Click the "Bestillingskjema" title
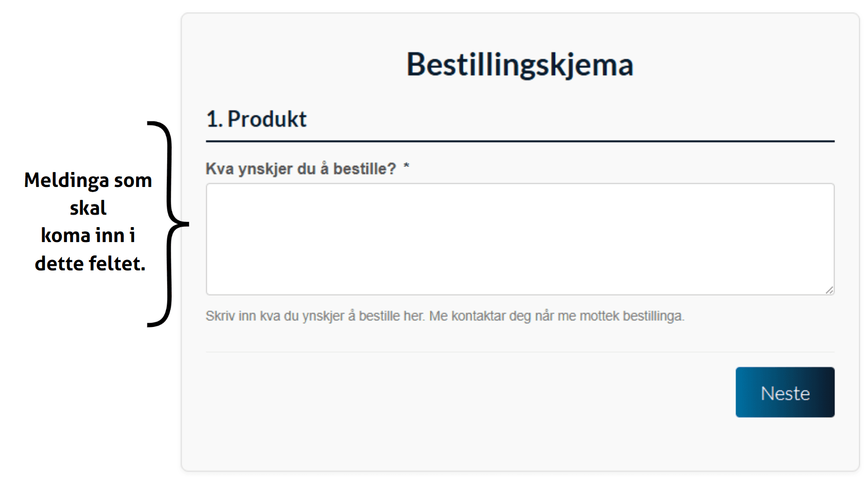This screenshot has height=482, width=868. pos(520,65)
